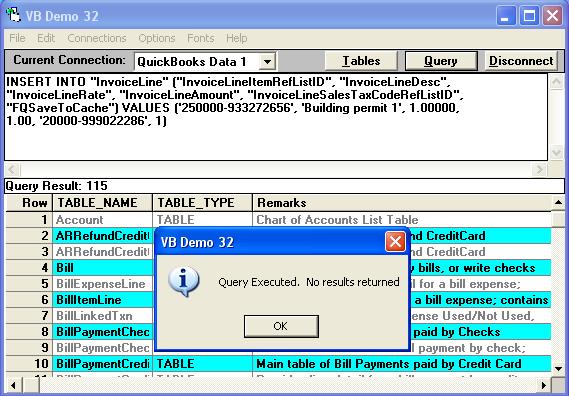Screen dimensions: 569x396
Task: Select BillPaymentChec cell in row 9
Action: coord(102,347)
